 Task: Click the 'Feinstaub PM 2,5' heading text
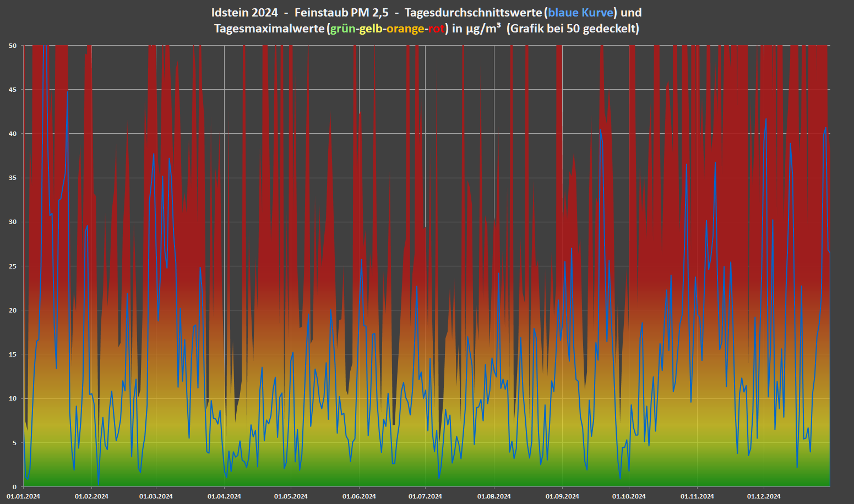pos(341,13)
